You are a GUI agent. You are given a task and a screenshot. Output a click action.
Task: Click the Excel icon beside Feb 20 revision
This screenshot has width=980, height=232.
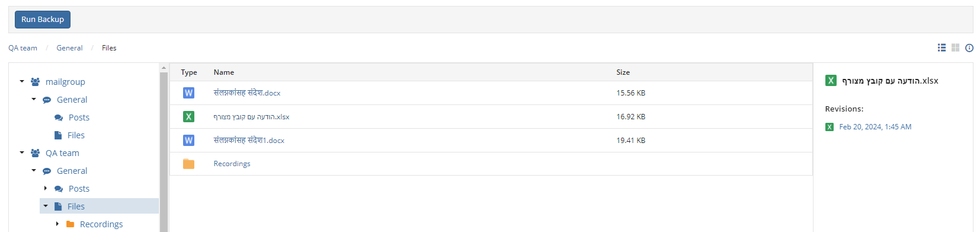tap(830, 127)
